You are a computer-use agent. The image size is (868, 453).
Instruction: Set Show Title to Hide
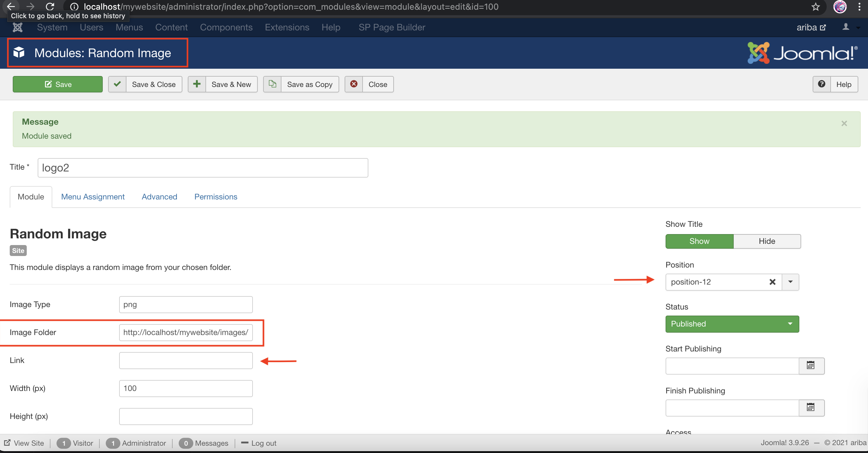(766, 241)
